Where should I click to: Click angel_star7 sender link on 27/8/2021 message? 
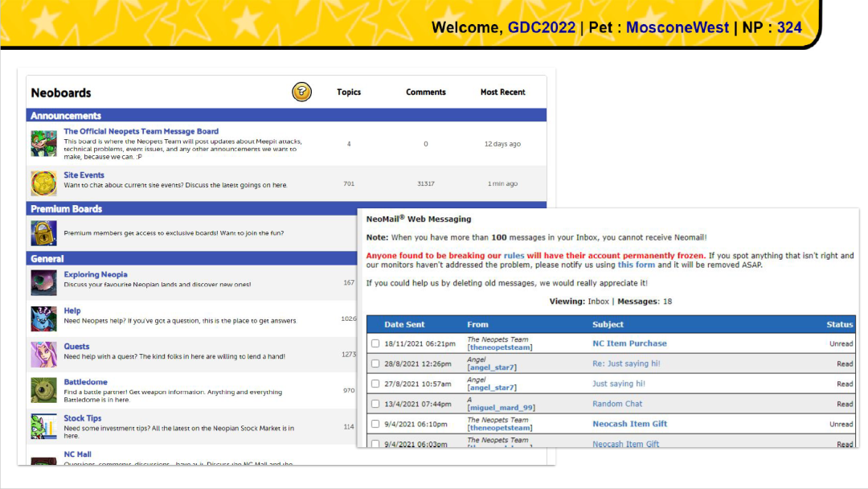492,388
